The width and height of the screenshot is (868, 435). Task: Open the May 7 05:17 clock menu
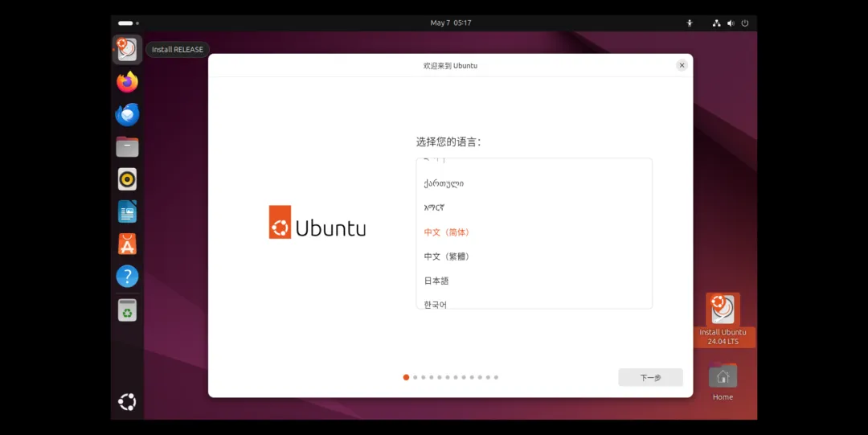tap(451, 23)
